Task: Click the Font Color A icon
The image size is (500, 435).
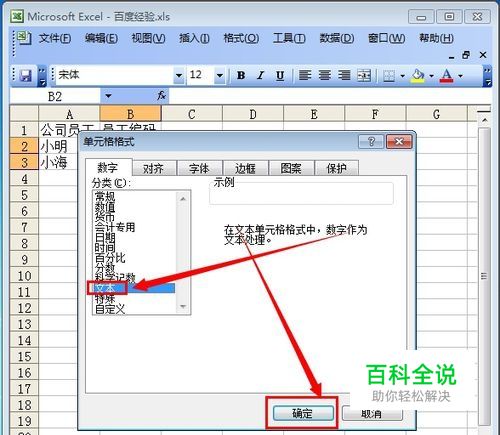Action: click(x=447, y=76)
